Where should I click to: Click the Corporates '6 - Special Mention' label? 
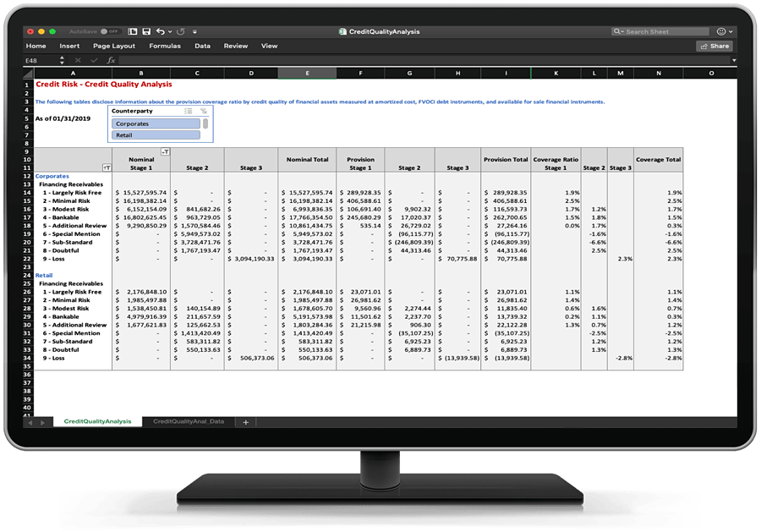coord(71,234)
